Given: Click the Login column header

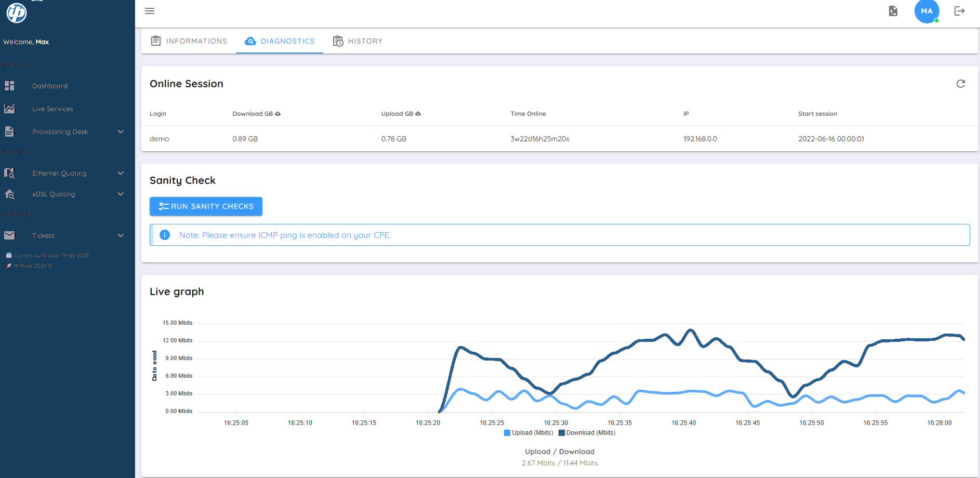Looking at the screenshot, I should point(158,114).
